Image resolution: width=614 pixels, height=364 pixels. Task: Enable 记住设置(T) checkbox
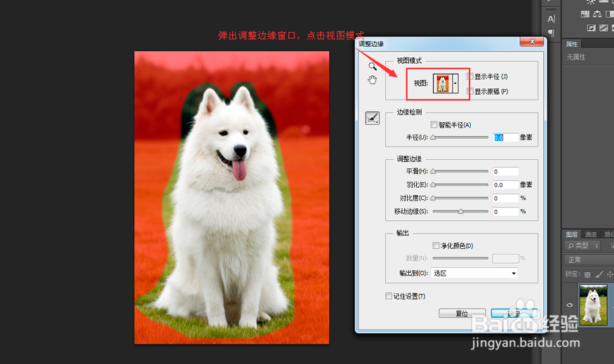389,296
